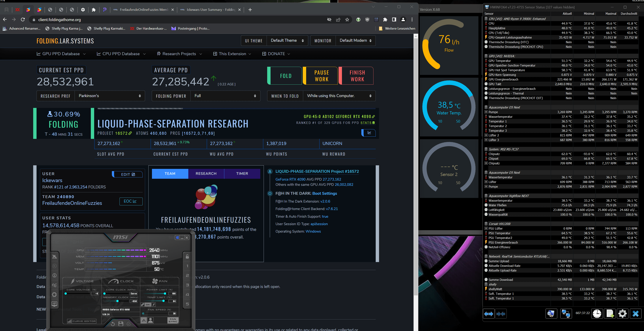644x331 pixels.
Task: Expand HWiNFO sensor window with arrows icon
Action: click(x=489, y=314)
